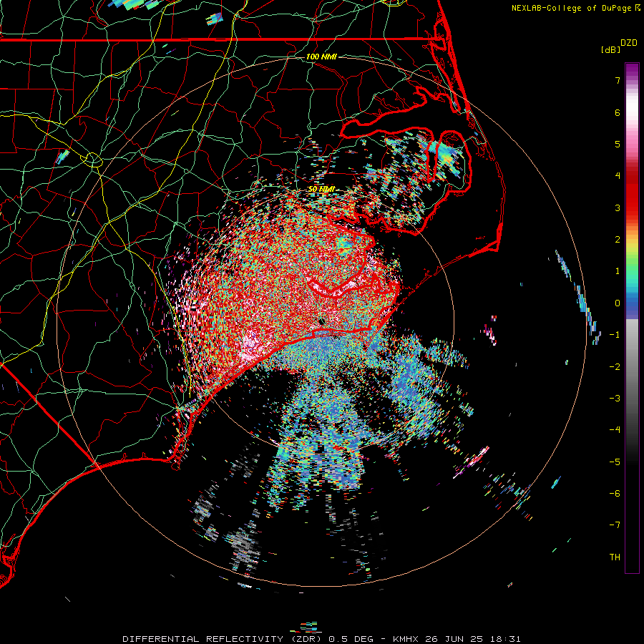Click the DZD color scale title
Screen dimensions: 644x644
pyautogui.click(x=629, y=43)
